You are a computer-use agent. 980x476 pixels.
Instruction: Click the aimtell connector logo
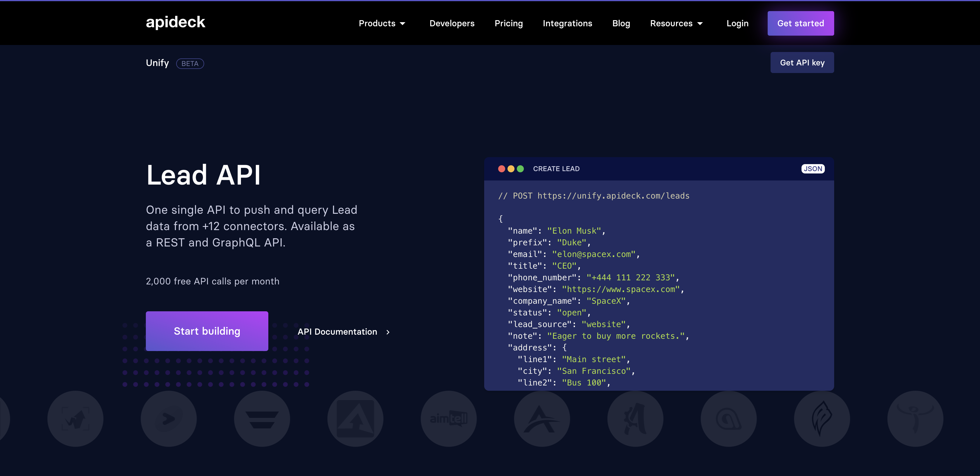pos(449,418)
